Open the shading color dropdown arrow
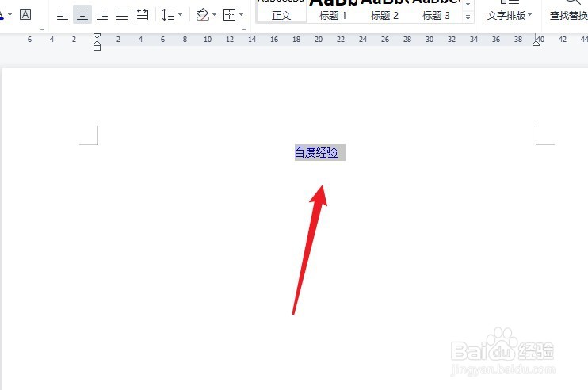Image resolution: width=588 pixels, height=390 pixels. (214, 15)
